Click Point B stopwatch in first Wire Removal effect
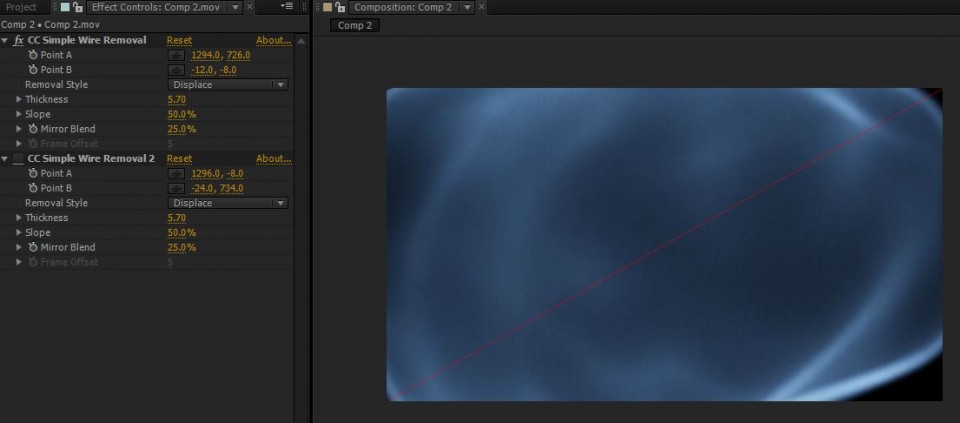Screen dimensions: 960x423 coord(32,70)
